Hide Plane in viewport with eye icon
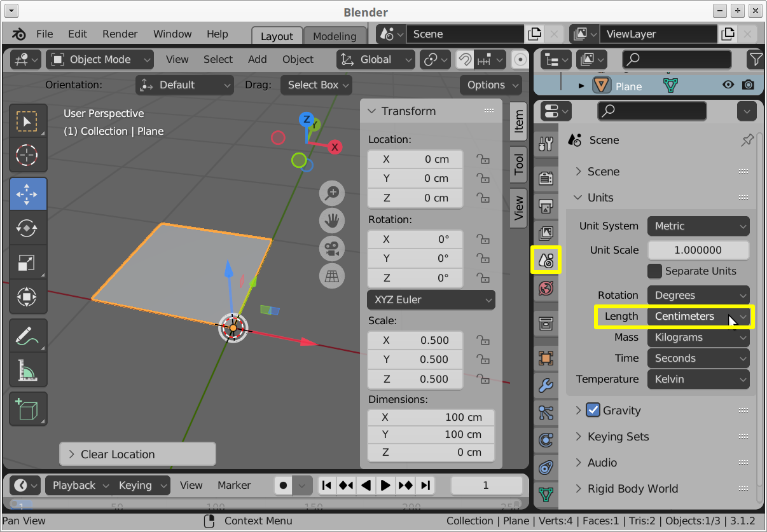Viewport: 767px width, 532px height. point(728,85)
